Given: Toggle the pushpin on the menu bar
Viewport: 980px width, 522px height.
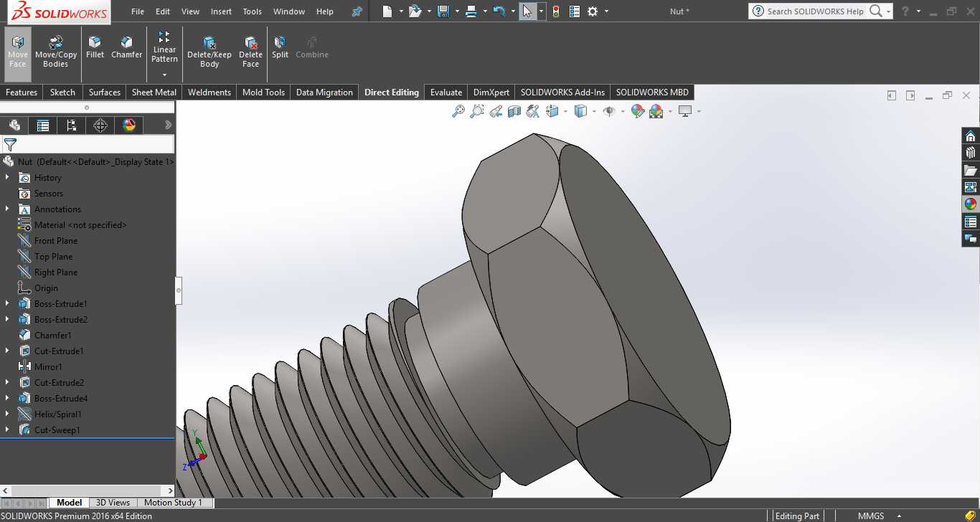Looking at the screenshot, I should (357, 11).
